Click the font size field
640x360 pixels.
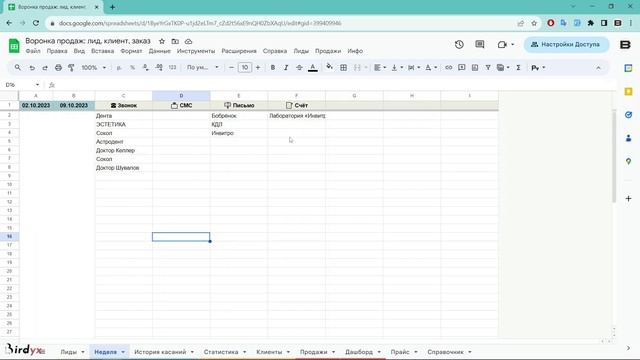(244, 67)
